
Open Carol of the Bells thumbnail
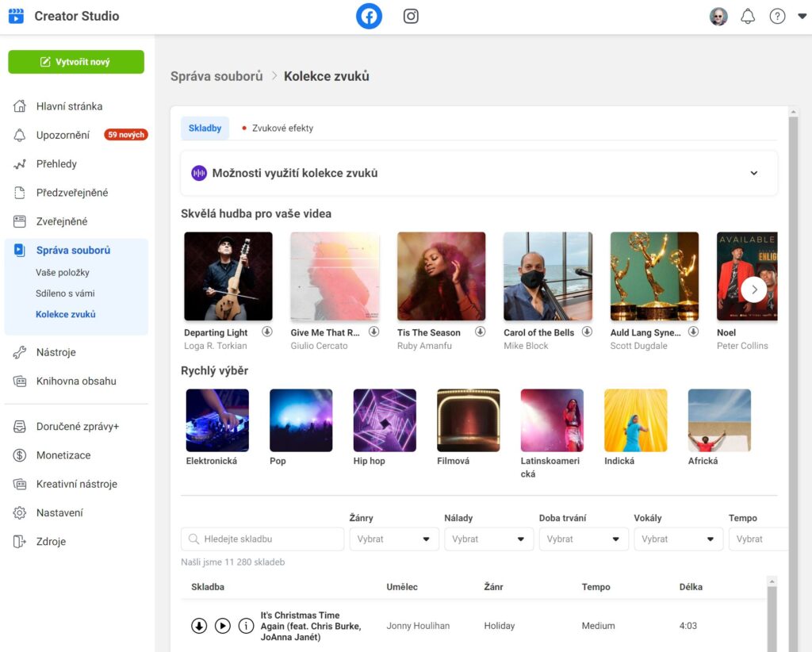548,276
